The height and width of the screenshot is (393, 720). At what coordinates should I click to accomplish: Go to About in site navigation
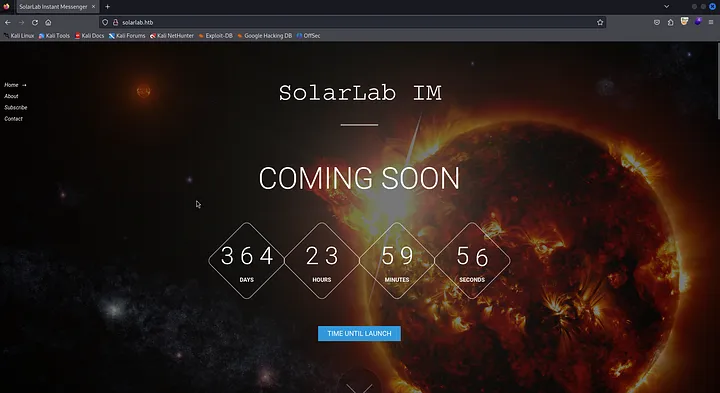11,96
